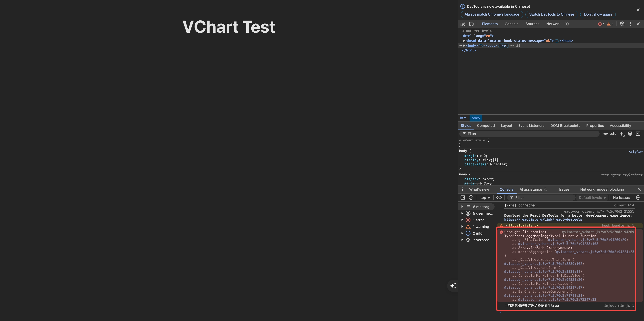Open the customize DevTools three-dot menu
644x321 pixels.
(631, 24)
